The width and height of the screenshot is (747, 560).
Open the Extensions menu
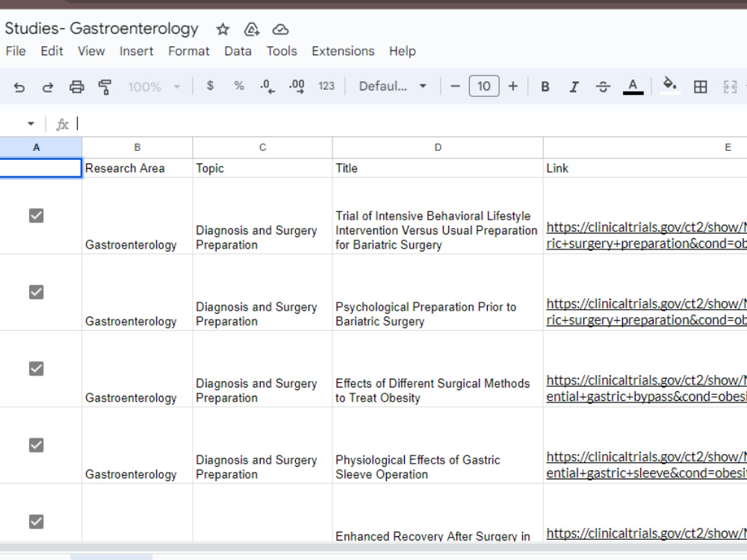pyautogui.click(x=343, y=51)
